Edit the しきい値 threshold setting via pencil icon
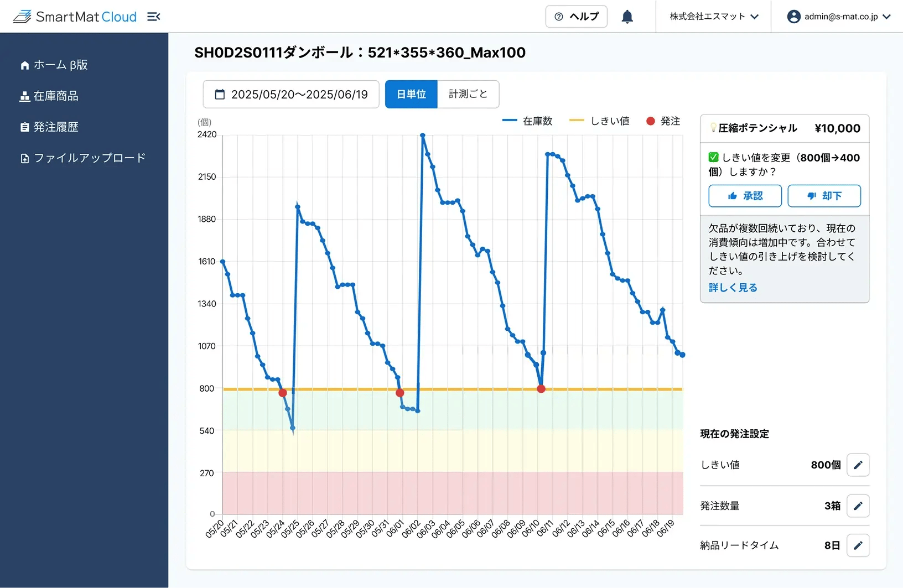This screenshot has height=588, width=903. click(x=858, y=465)
